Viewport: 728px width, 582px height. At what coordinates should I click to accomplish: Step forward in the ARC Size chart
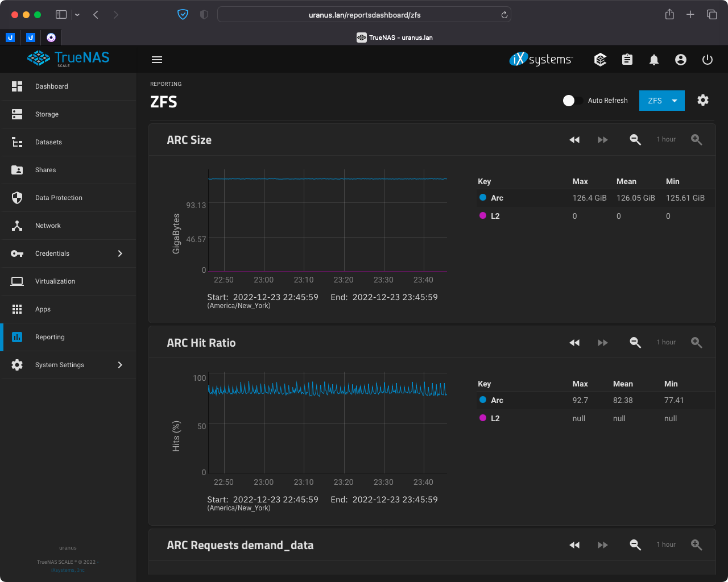click(x=603, y=140)
